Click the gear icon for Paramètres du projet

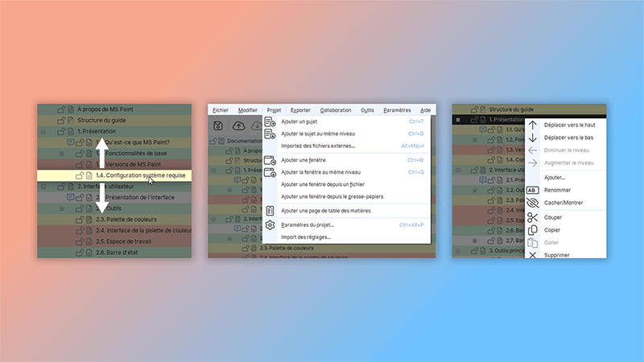click(x=270, y=225)
